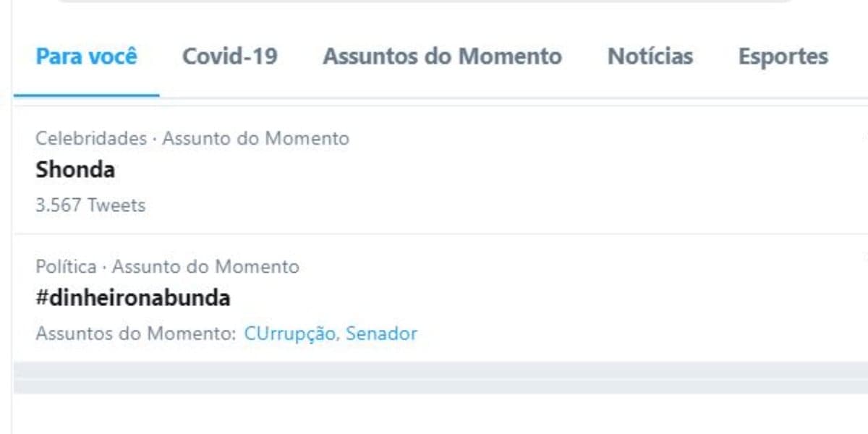Go to the Notícias tab
Viewport: 868px width, 434px height.
(x=650, y=56)
